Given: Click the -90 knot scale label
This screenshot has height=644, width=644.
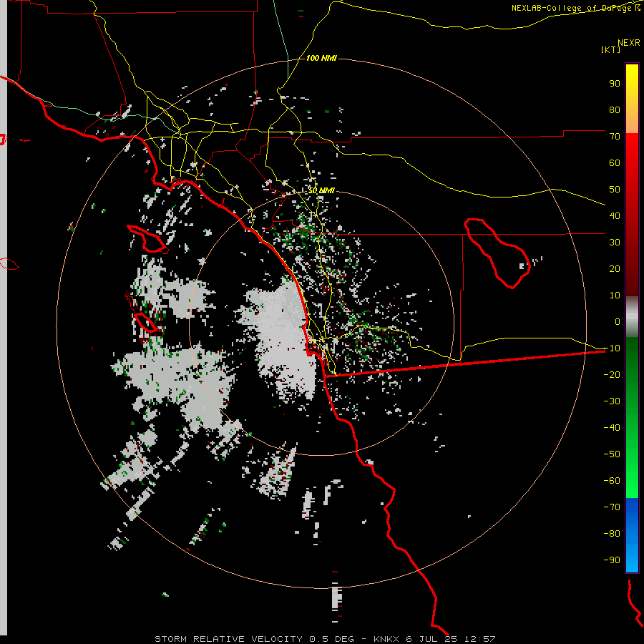Looking at the screenshot, I should pyautogui.click(x=612, y=560).
